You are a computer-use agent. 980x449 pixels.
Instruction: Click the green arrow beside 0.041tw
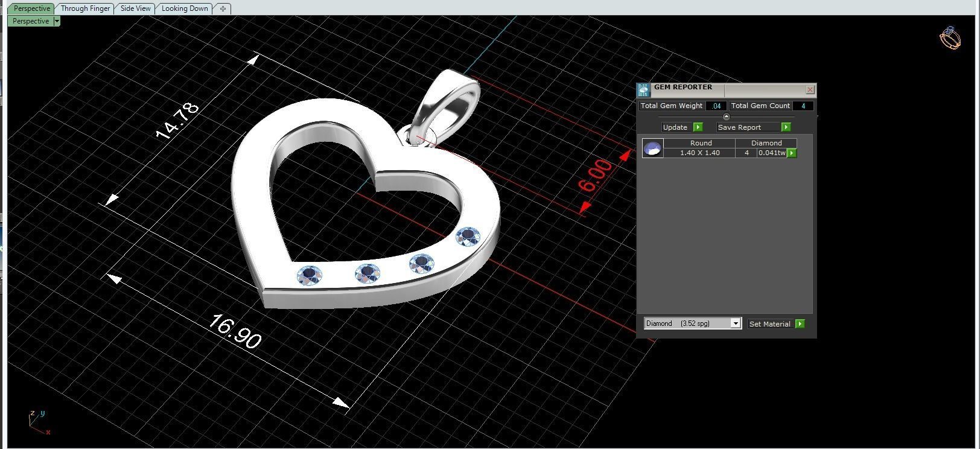[792, 153]
